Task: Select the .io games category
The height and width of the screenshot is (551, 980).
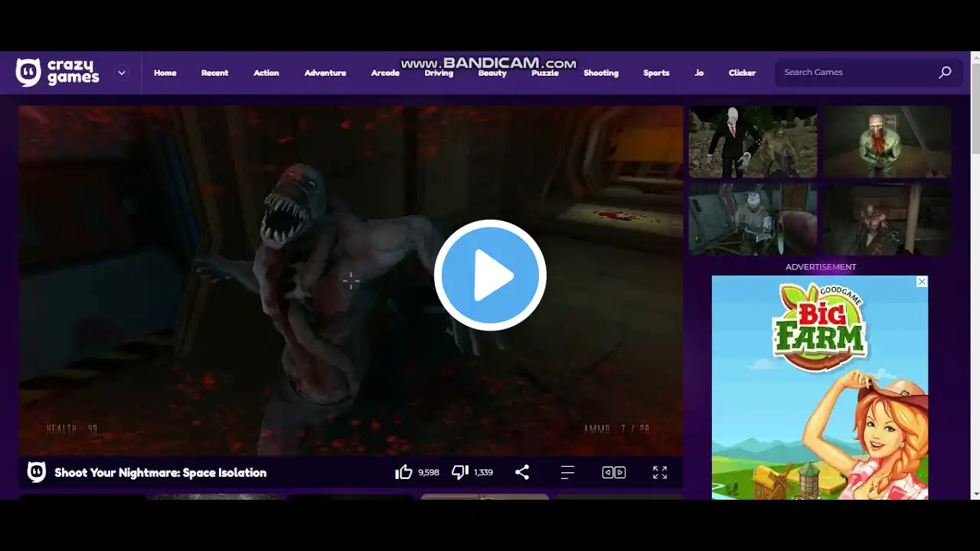Action: tap(699, 73)
